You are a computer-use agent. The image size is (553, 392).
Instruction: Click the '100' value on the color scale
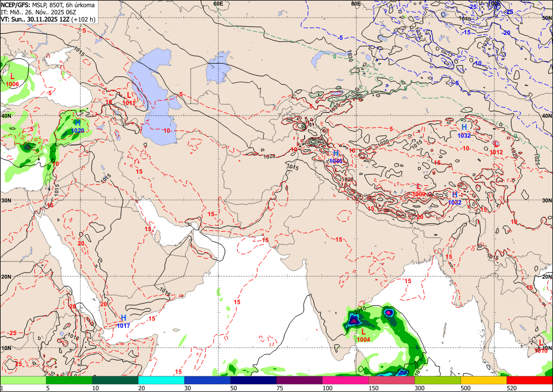(327, 388)
